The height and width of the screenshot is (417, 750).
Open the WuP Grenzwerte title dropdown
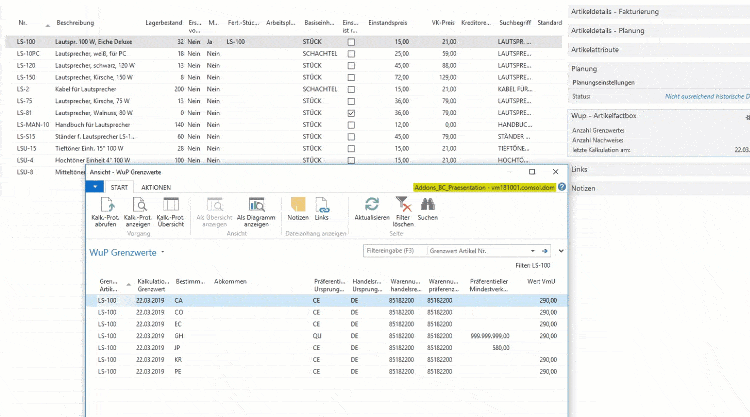coord(163,252)
